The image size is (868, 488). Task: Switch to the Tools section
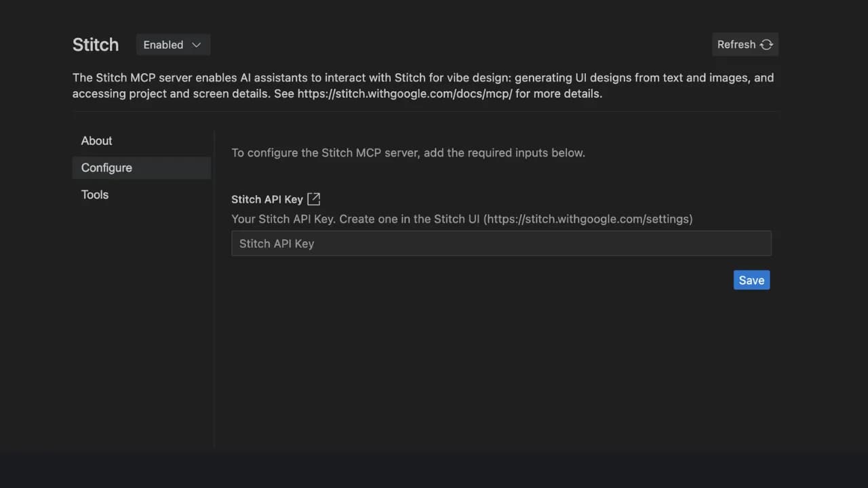click(x=94, y=195)
